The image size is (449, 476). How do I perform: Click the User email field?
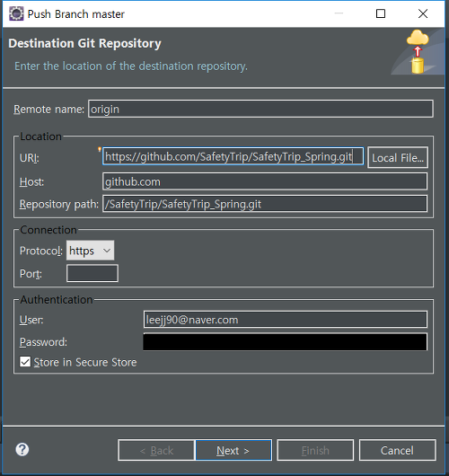[286, 320]
